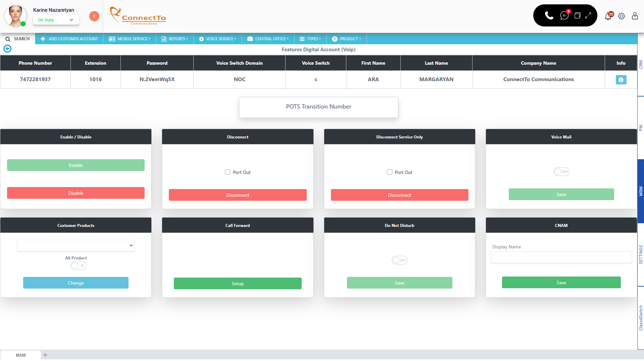Open the Reports menu
Screen dimensions: 644x361
175,39
